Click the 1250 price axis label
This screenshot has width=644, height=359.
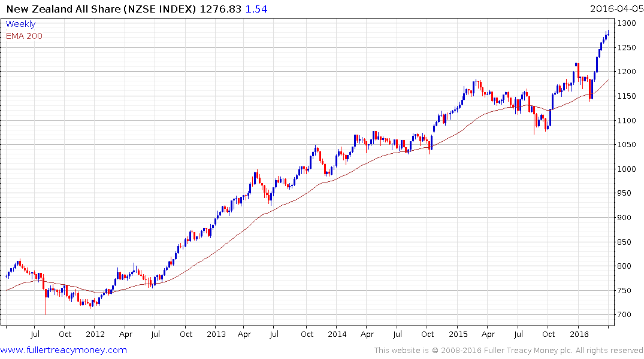point(627,48)
